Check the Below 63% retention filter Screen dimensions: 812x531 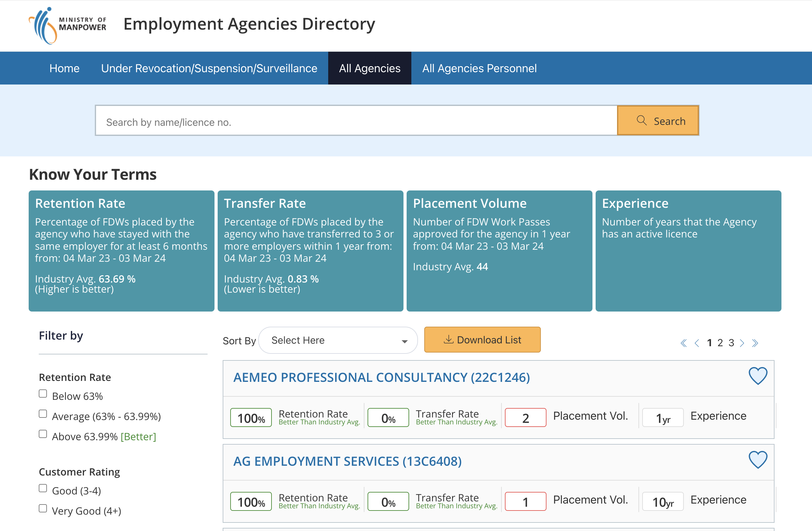coord(43,394)
